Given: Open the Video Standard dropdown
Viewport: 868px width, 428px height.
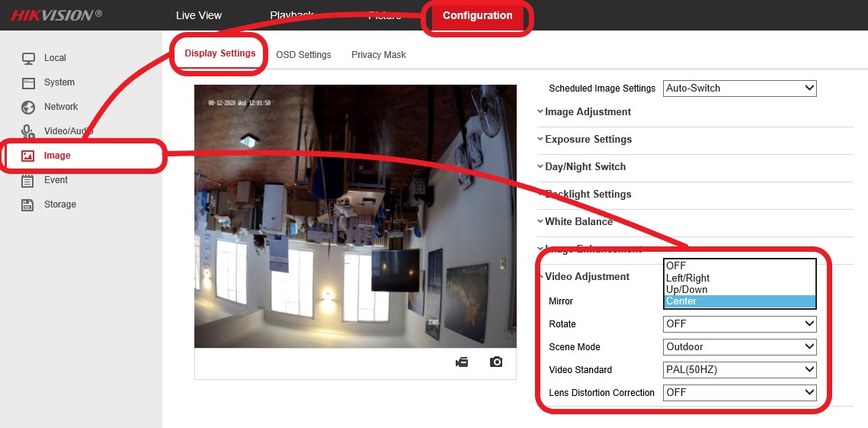Looking at the screenshot, I should click(x=739, y=370).
